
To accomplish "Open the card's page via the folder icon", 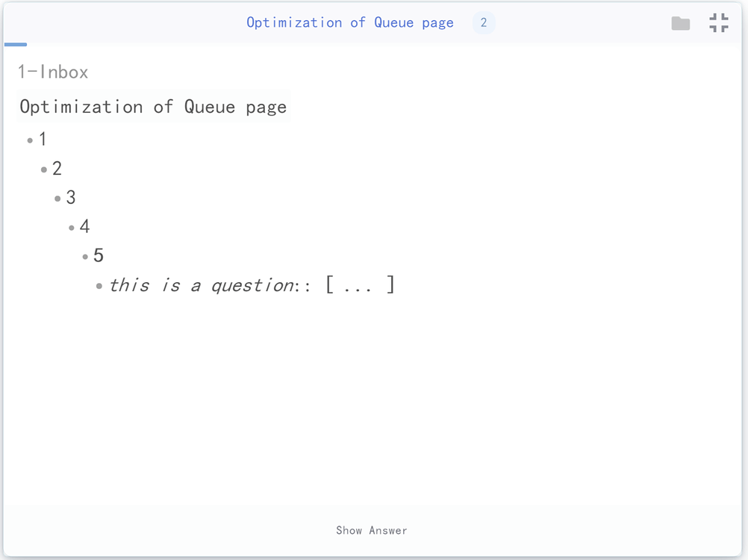I will click(x=680, y=22).
